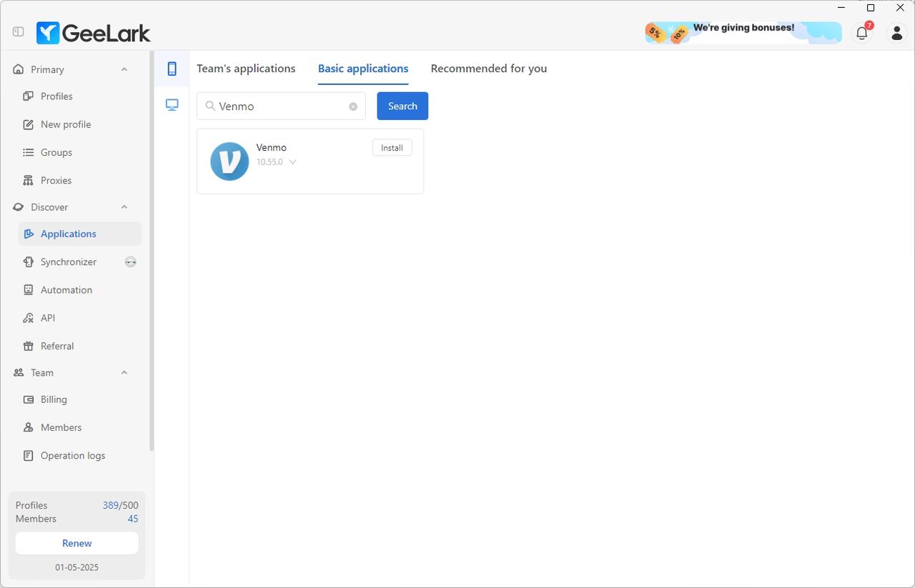
Task: Open the notifications bell
Action: (x=862, y=32)
